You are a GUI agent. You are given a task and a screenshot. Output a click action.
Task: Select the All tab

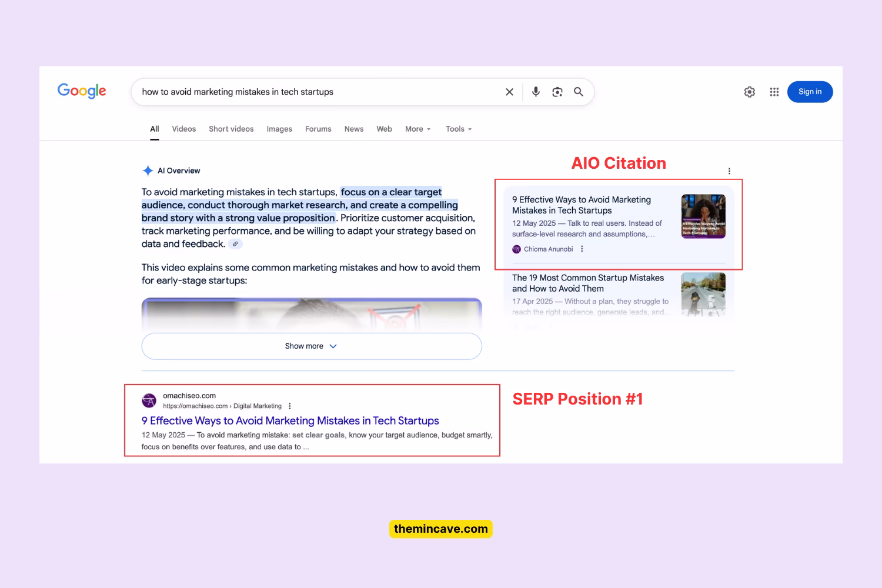click(155, 129)
